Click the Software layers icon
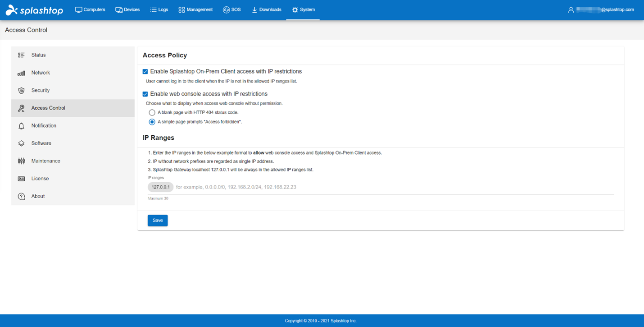Viewport: 644px width, 327px height. 21,143
